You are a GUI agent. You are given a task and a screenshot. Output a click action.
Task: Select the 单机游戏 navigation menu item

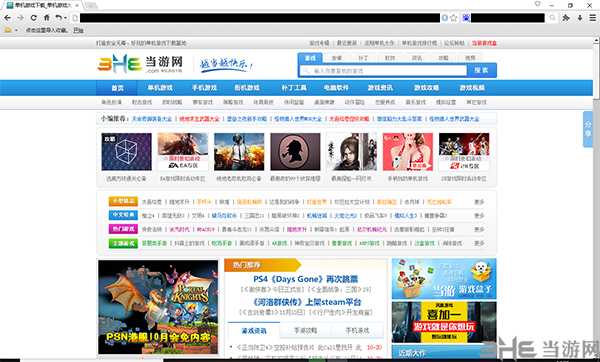[160, 88]
